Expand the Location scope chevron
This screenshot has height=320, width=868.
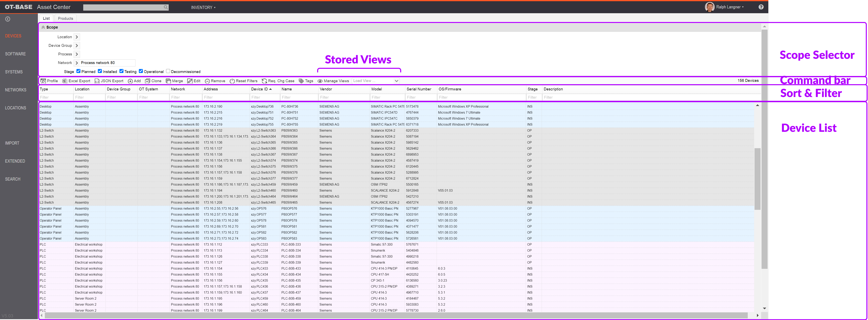click(x=76, y=37)
